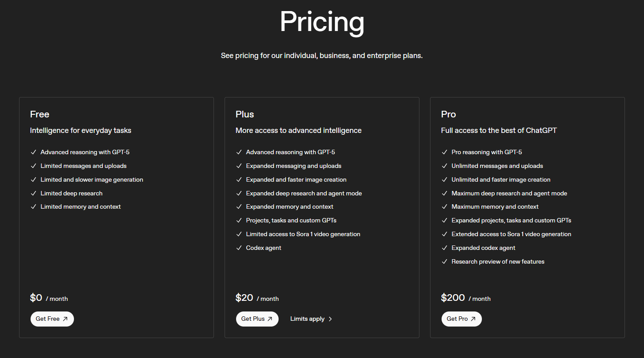Click the Get Plus button

(257, 319)
